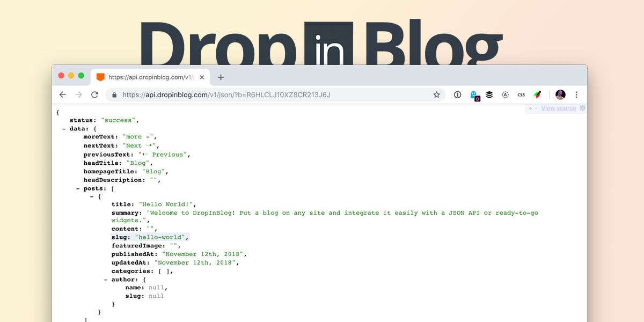Viewport: 644px width, 322px height.
Task: Close the api.dropinblog.com tab
Action: 202,77
